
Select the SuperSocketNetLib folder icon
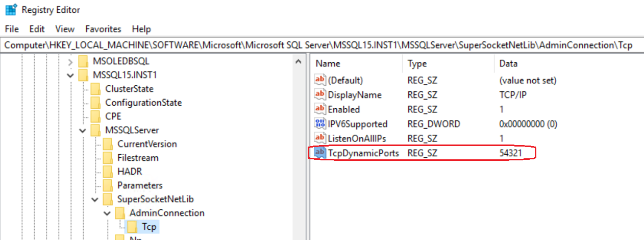pos(108,199)
